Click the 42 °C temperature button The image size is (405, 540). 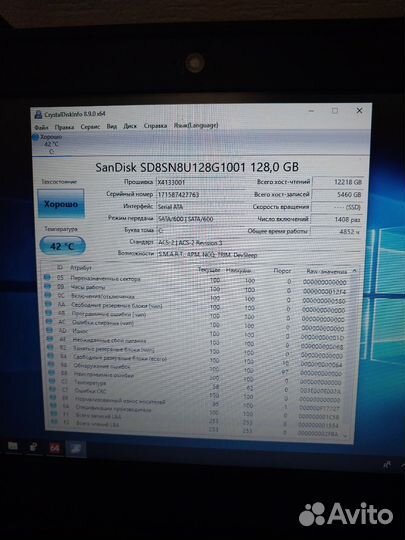coord(62,246)
